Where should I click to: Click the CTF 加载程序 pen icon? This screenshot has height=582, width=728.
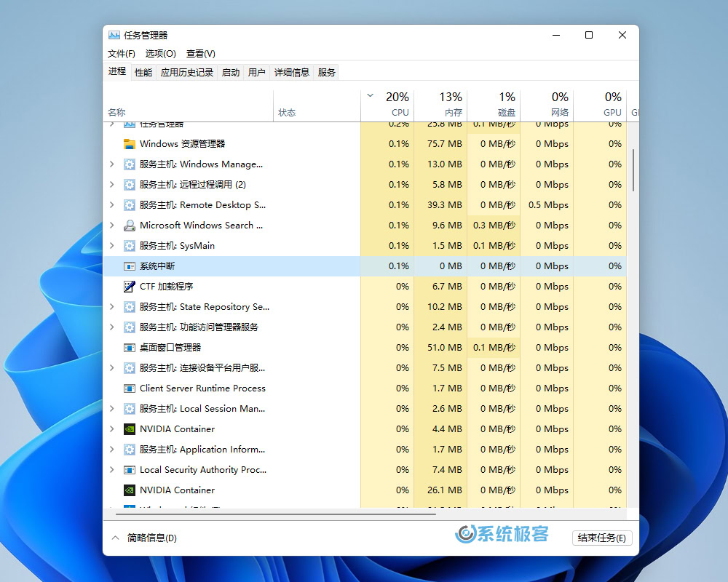tap(130, 287)
